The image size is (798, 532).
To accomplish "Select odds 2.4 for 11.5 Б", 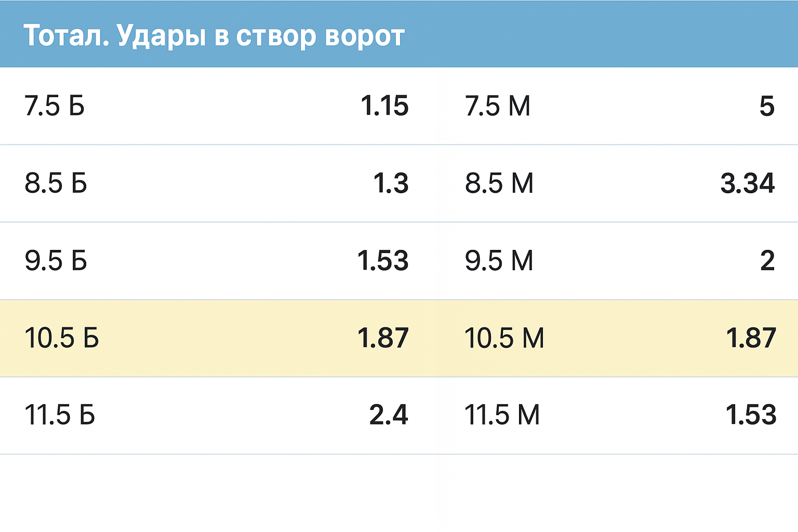I will [389, 415].
